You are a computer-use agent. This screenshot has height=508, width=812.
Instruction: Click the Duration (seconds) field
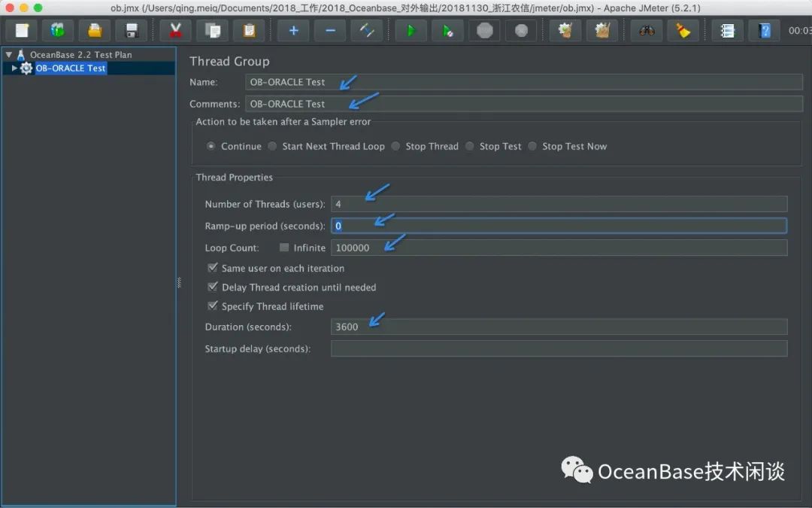[558, 327]
